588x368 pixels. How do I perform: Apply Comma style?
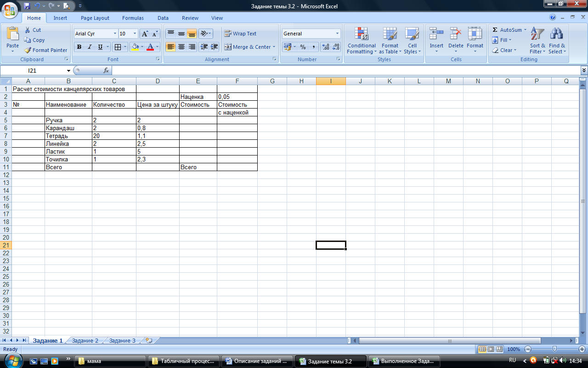(x=313, y=47)
